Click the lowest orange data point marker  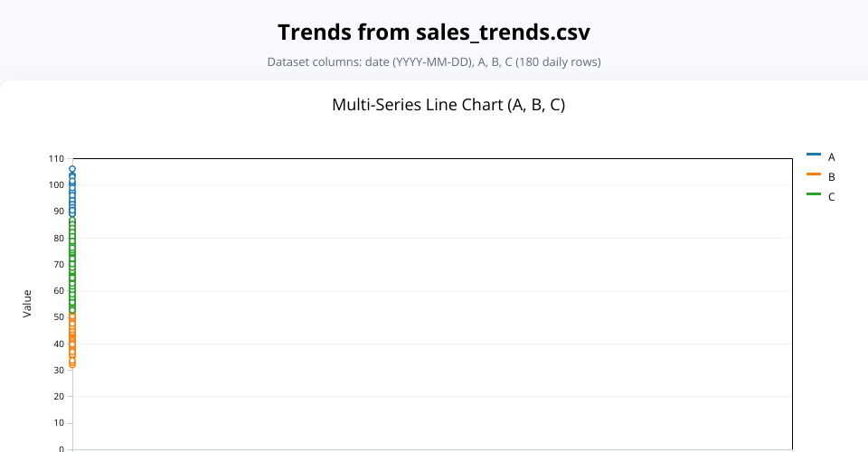72,365
